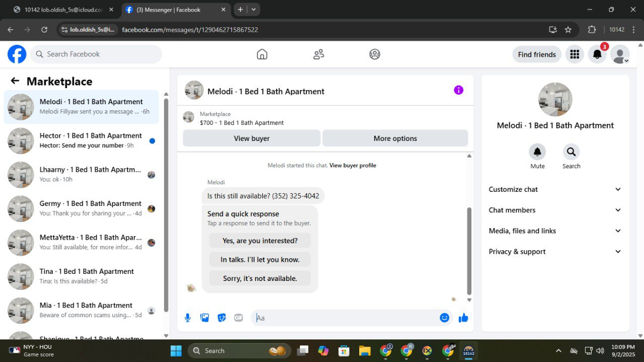This screenshot has height=362, width=644.
Task: Click the Search Facebook field
Action: (96, 54)
